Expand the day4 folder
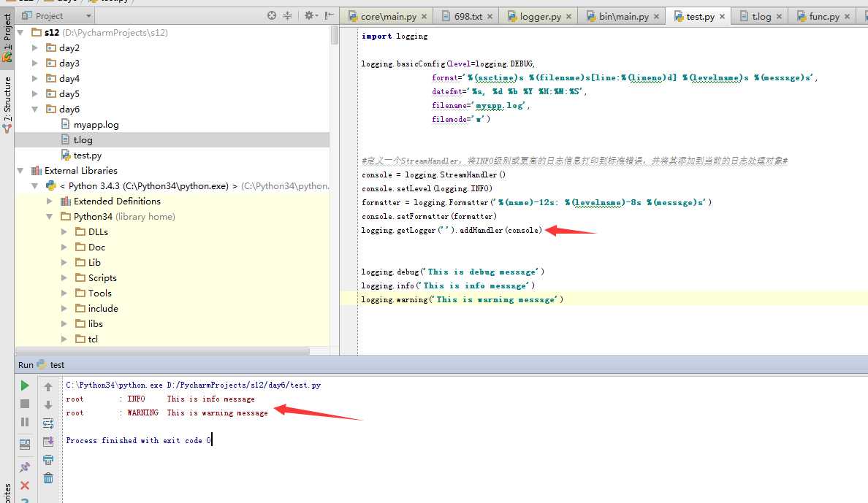Image resolution: width=868 pixels, height=503 pixels. (x=35, y=79)
